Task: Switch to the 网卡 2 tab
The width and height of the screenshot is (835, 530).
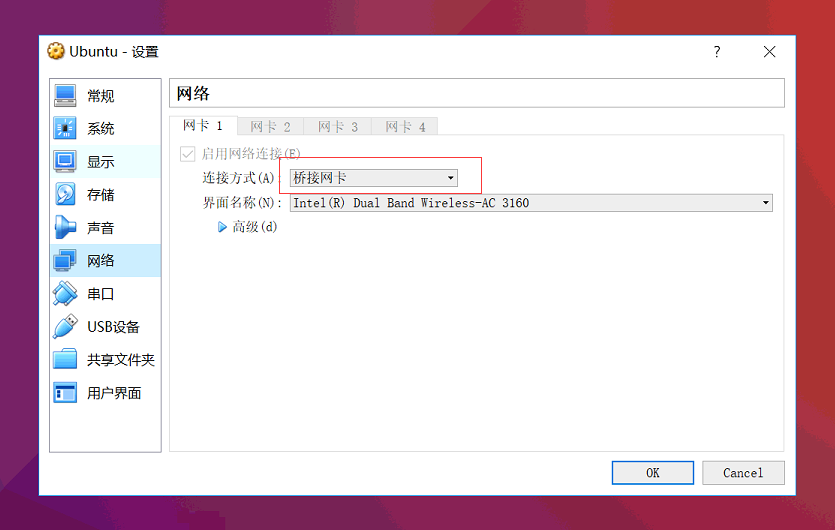Action: (271, 127)
